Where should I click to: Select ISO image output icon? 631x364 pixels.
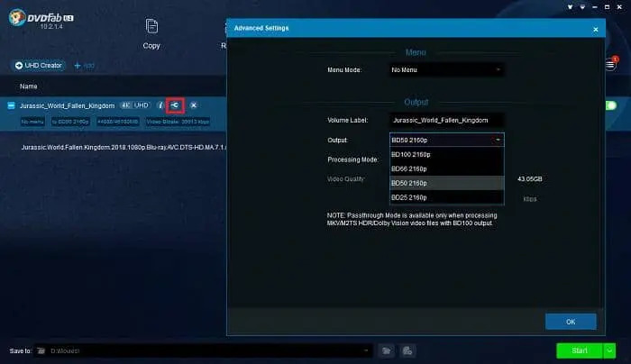point(407,350)
